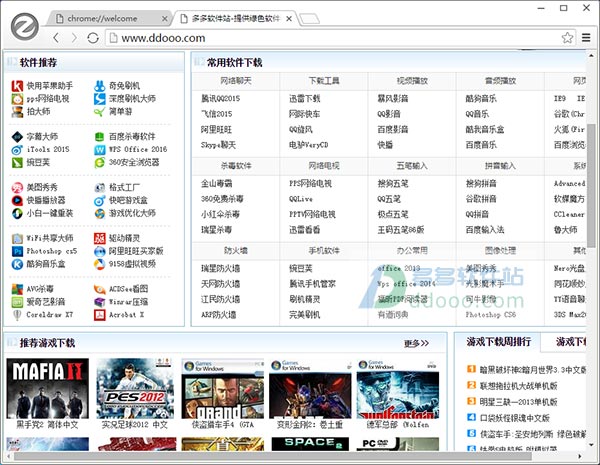Click the 拍大师 icon
The width and height of the screenshot is (600, 465).
tap(17, 112)
